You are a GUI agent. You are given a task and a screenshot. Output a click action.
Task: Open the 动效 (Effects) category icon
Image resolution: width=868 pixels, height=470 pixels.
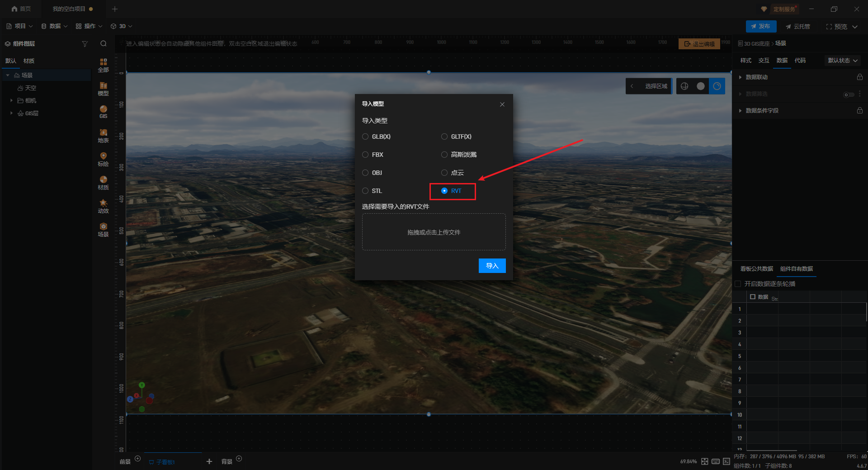tap(103, 206)
